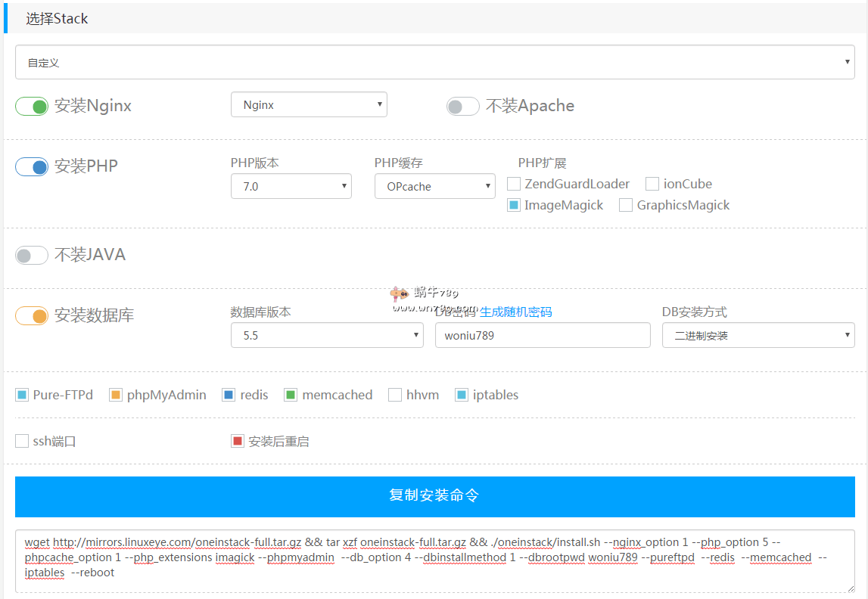The width and height of the screenshot is (868, 599).
Task: Check the ZendGuardLoader PHP extension
Action: point(514,184)
